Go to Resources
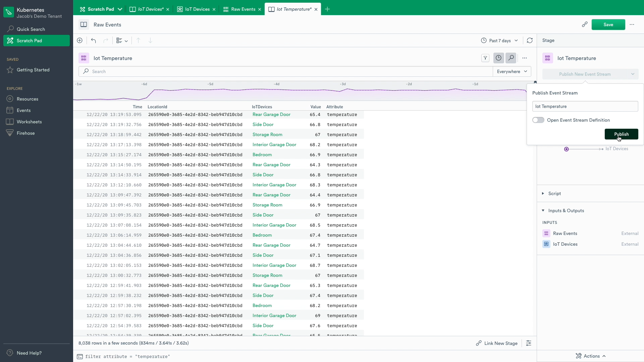The width and height of the screenshot is (644, 362). click(x=37, y=99)
